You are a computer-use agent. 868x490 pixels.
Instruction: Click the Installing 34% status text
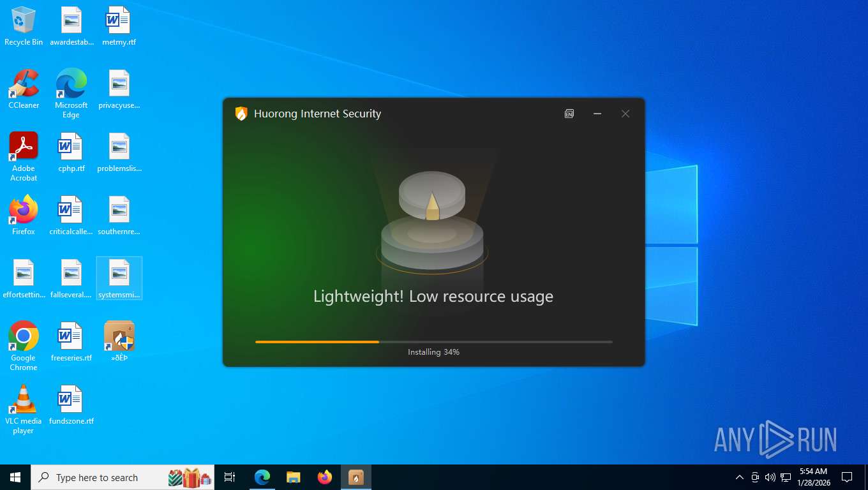[x=434, y=352]
